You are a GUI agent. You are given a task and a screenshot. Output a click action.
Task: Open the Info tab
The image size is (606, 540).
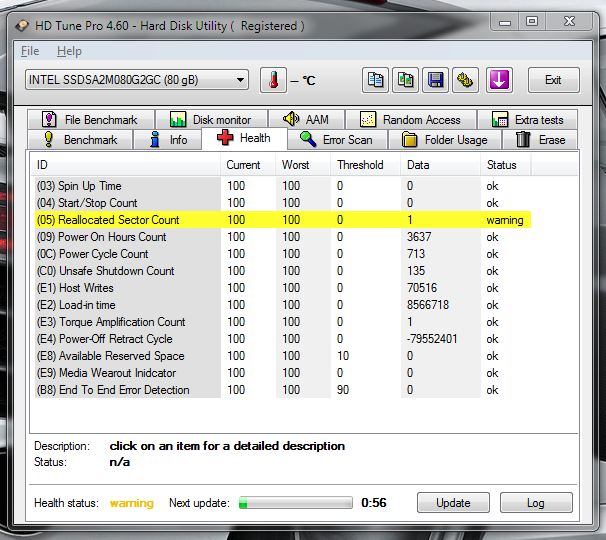click(167, 140)
